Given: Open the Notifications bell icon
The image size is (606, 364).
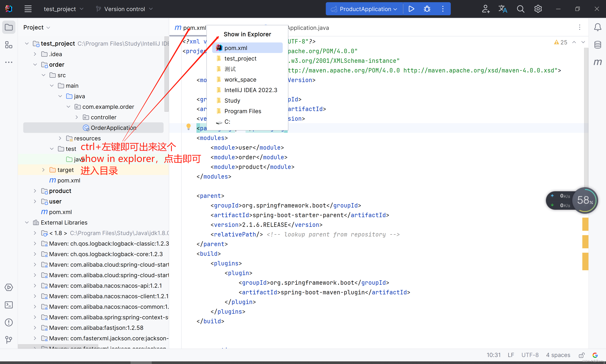Looking at the screenshot, I should click(x=597, y=27).
